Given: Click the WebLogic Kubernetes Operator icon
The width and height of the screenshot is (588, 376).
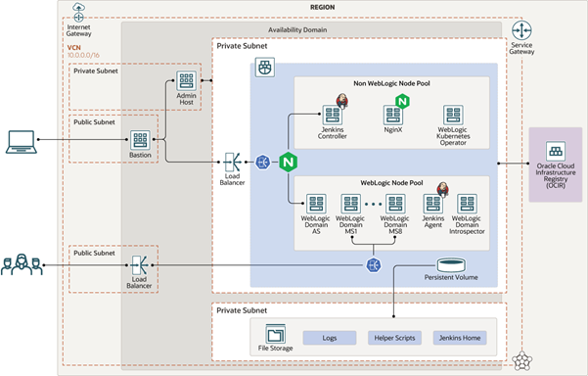Looking at the screenshot, I should tap(453, 115).
